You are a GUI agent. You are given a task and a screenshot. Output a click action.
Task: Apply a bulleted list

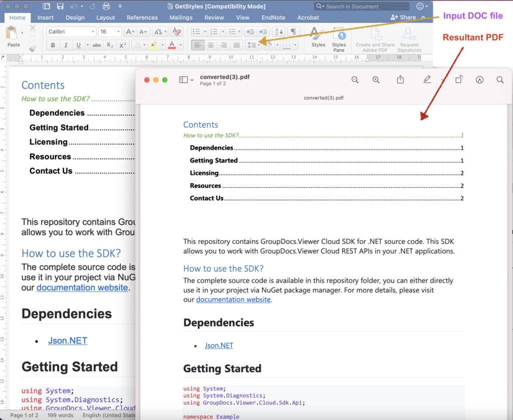[x=196, y=32]
